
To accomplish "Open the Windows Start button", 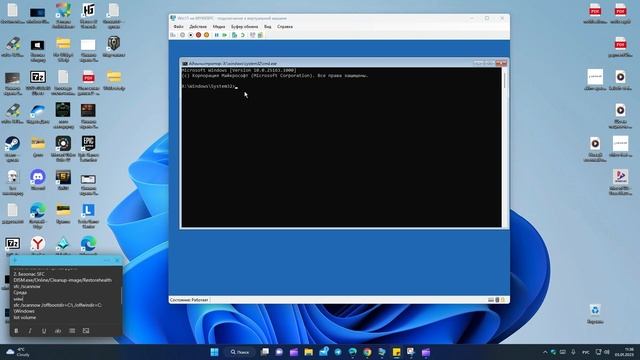I will click(x=214, y=352).
